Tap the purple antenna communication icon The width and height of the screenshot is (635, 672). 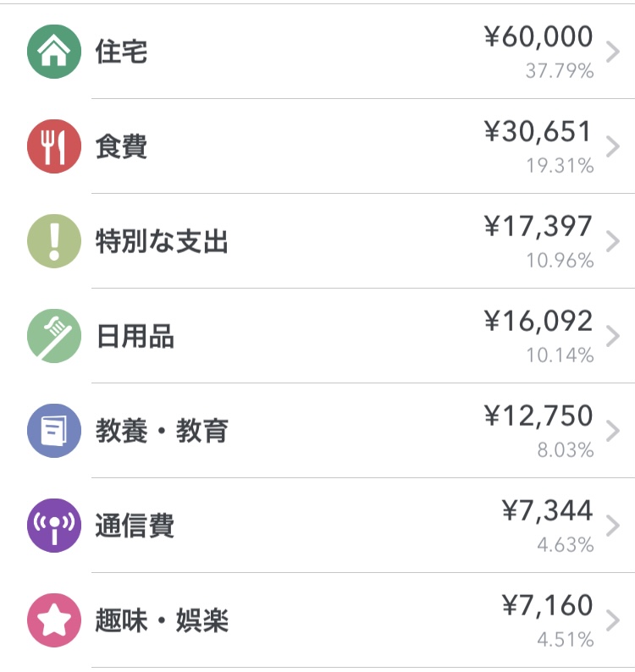(x=54, y=526)
